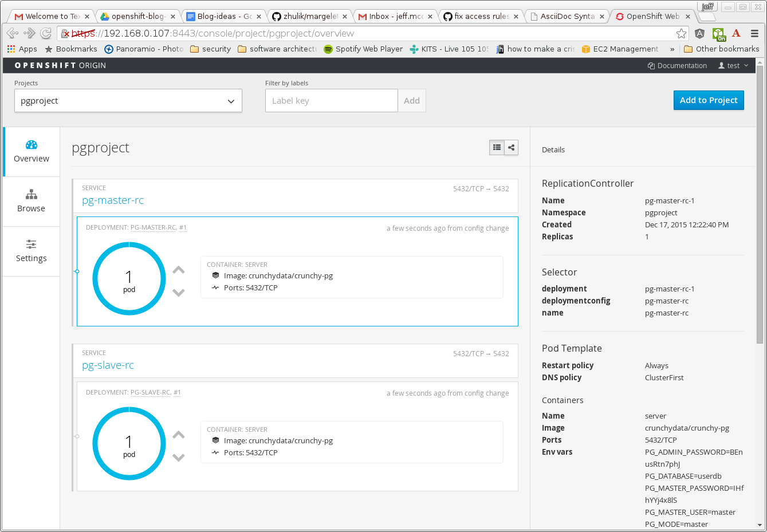Click the container image cube icon for server
Image resolution: width=767 pixels, height=532 pixels.
point(215,275)
